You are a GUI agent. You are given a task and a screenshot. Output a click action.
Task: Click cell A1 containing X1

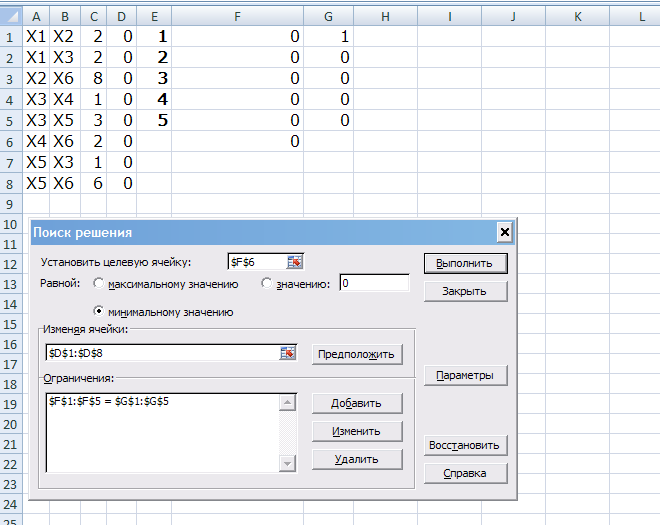[36, 36]
